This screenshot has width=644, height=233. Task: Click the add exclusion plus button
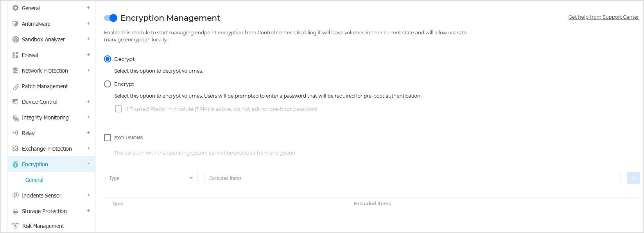tap(633, 178)
